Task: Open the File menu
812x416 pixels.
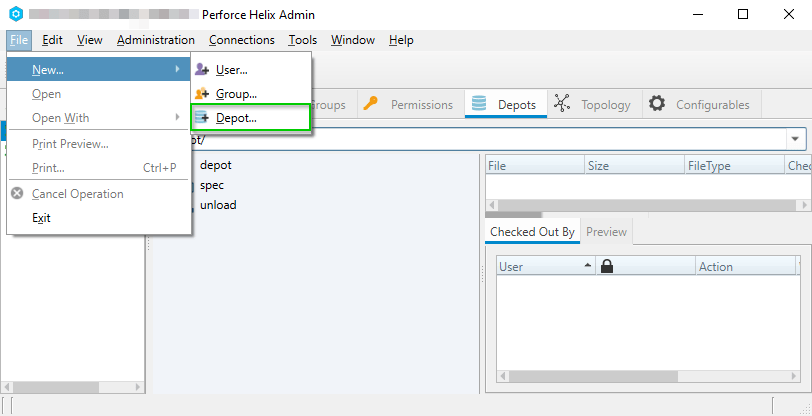Action: click(19, 40)
